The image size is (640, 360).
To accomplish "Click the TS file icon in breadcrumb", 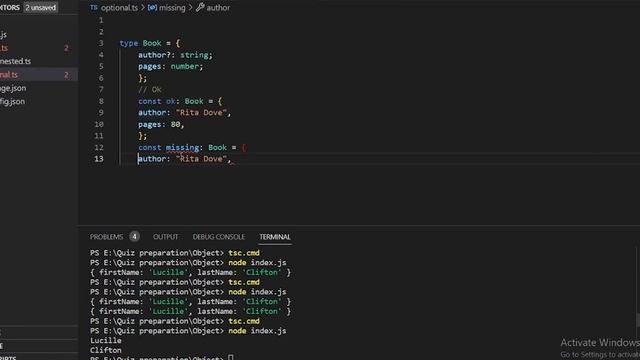I will pyautogui.click(x=94, y=7).
